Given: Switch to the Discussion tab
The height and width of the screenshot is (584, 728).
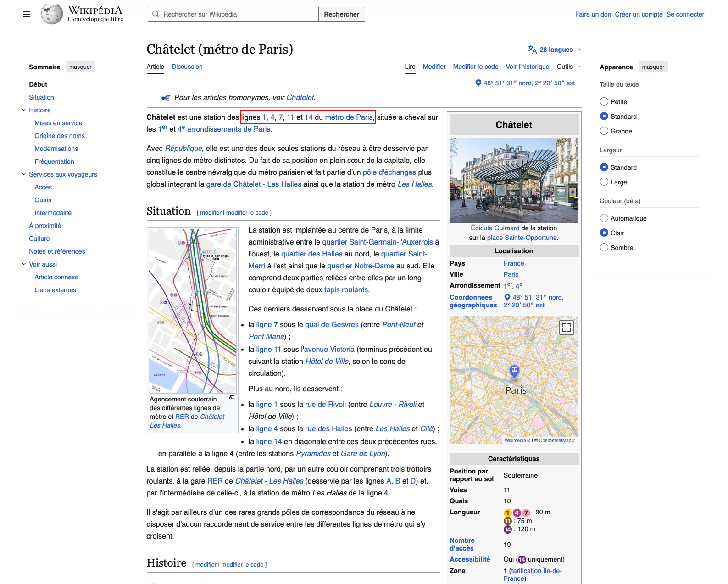Looking at the screenshot, I should (x=187, y=67).
